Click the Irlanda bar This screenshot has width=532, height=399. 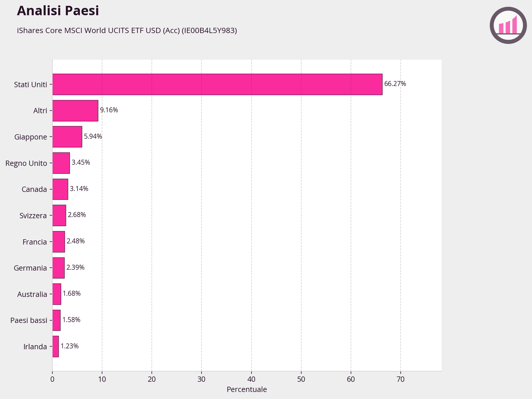(56, 346)
